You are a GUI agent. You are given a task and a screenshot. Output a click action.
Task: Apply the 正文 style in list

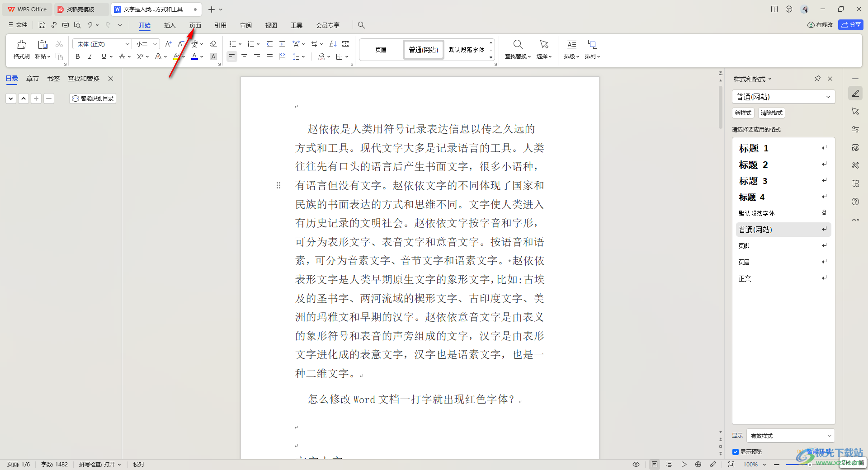pos(783,278)
